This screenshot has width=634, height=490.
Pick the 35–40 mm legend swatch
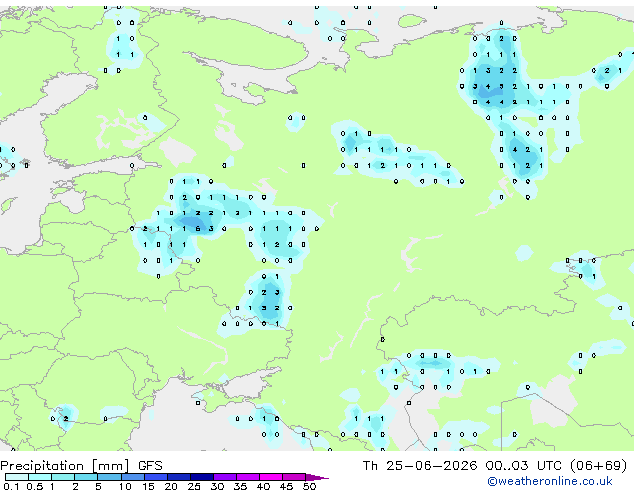[247, 477]
